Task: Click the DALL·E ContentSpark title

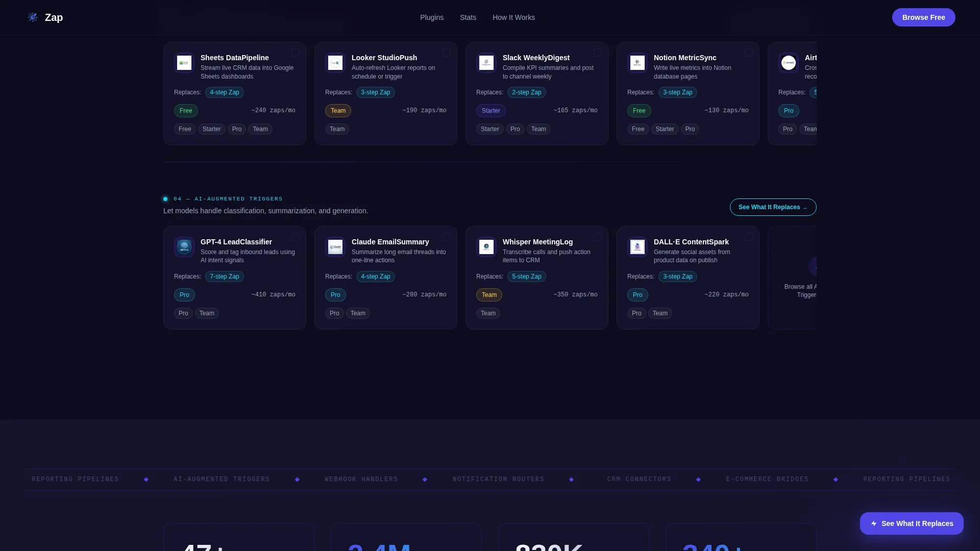Action: [691, 242]
